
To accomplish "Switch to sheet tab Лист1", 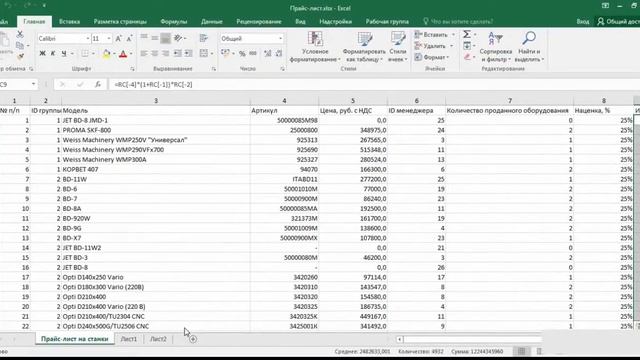I will point(129,339).
